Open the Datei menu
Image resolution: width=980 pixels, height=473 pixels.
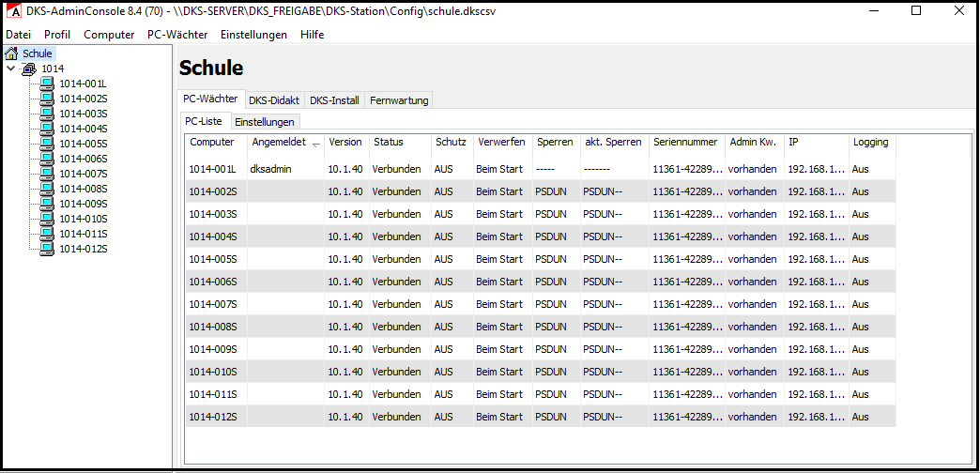pyautogui.click(x=18, y=34)
